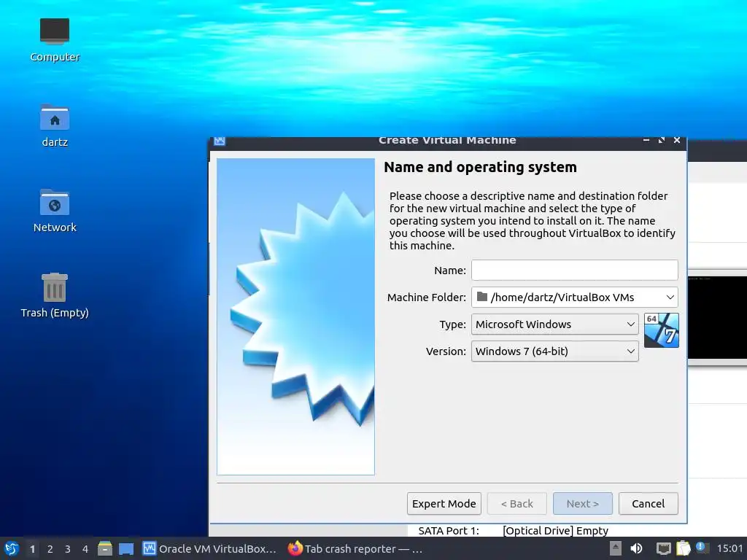The image size is (747, 560).
Task: Maximize the Create Virtual Machine dialog
Action: pos(661,140)
